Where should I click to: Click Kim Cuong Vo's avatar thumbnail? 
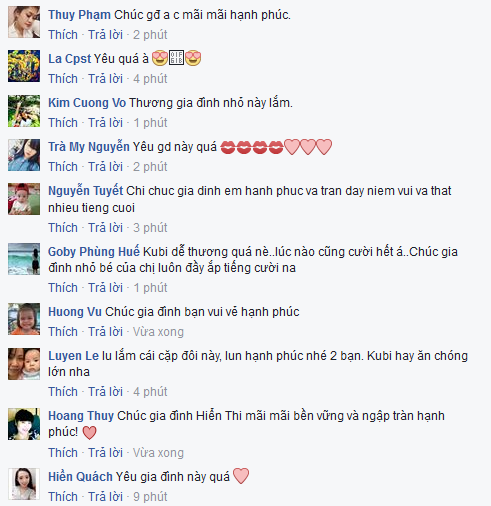tap(24, 111)
